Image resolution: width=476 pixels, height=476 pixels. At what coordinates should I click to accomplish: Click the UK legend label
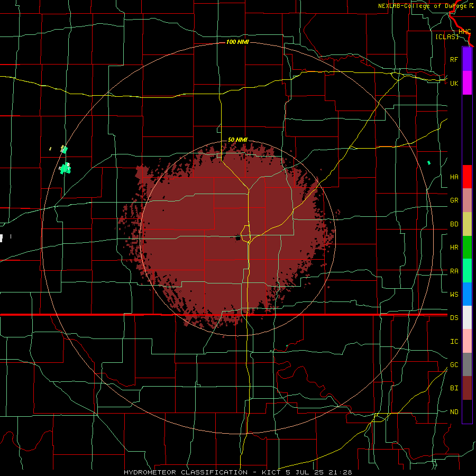coord(454,83)
